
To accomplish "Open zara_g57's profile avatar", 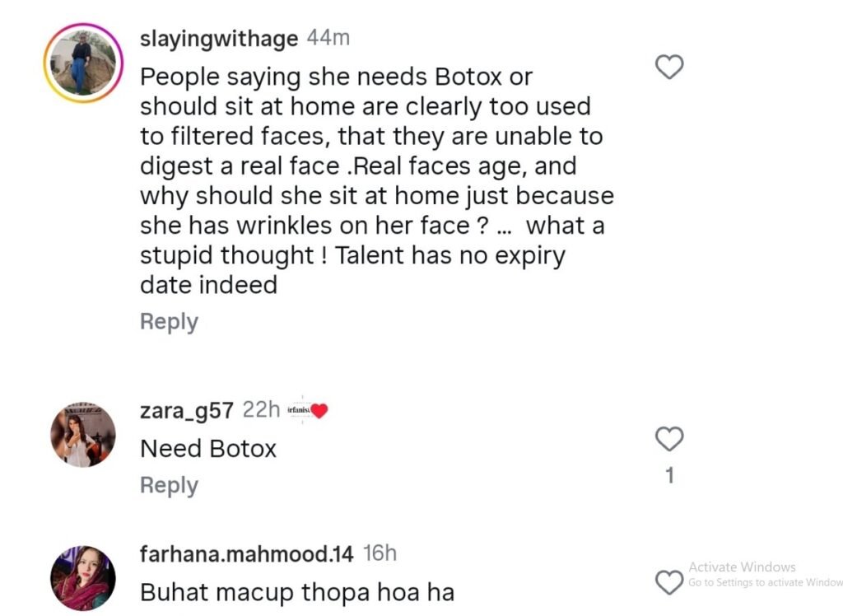I will pos(83,434).
